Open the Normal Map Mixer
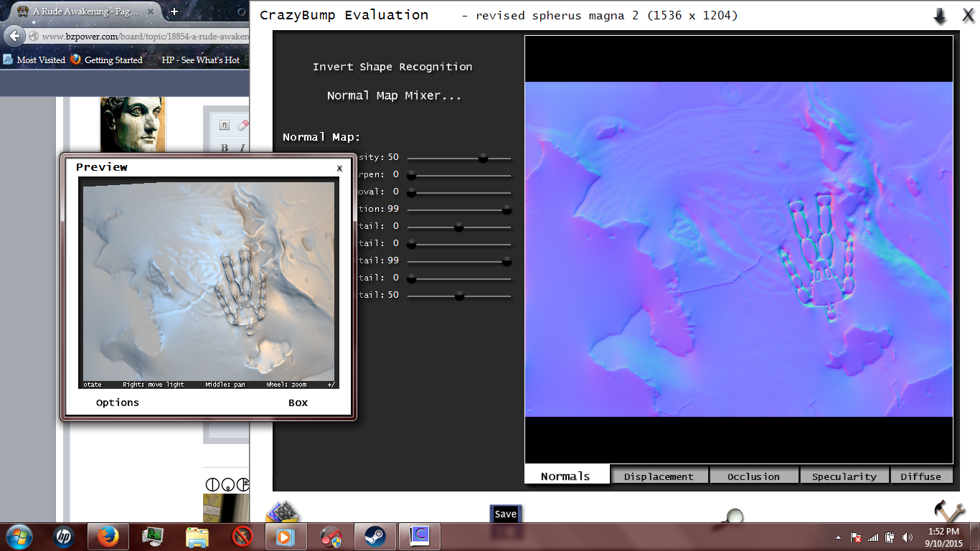 394,95
